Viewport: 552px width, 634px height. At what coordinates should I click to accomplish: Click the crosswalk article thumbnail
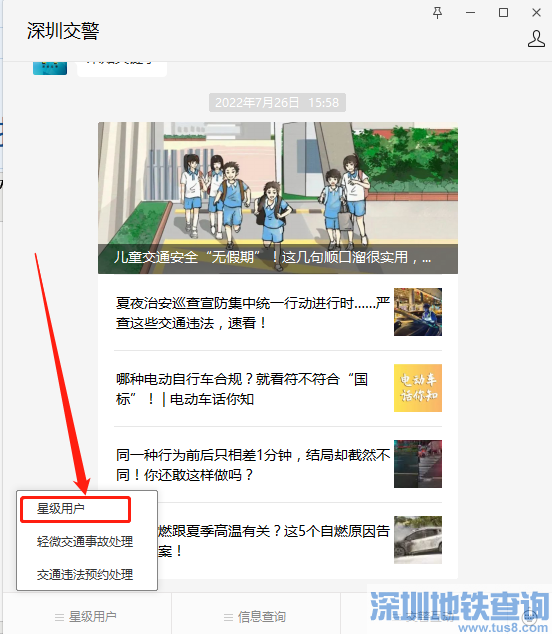(418, 464)
